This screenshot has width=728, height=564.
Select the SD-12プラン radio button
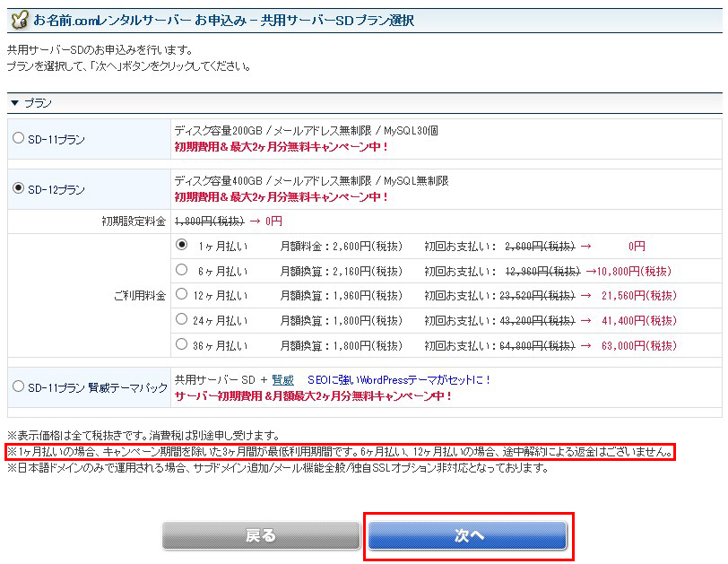pos(19,188)
